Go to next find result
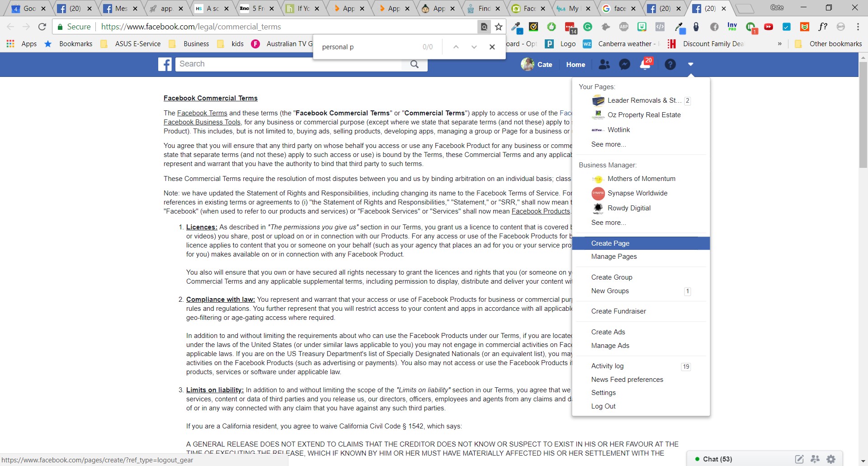The height and width of the screenshot is (466, 868). point(474,47)
